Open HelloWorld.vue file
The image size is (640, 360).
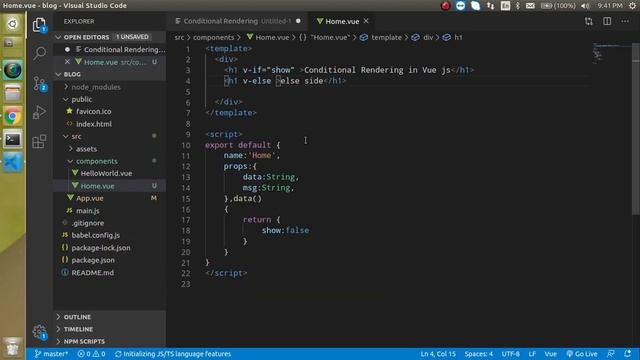[x=109, y=173]
